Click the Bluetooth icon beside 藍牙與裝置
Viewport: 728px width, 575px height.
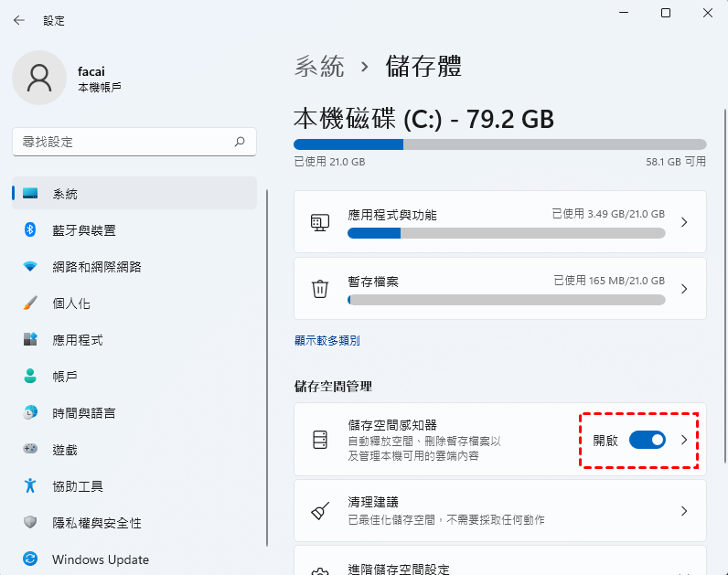pos(30,230)
